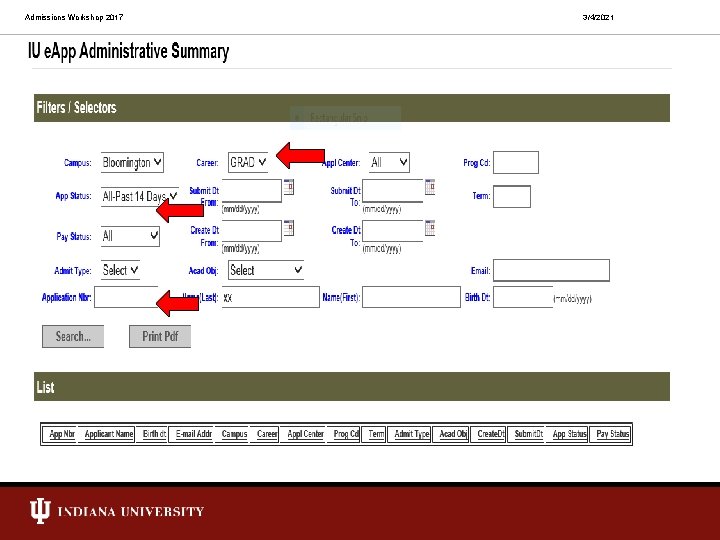720x540 pixels.
Task: Sort list by E-mail Addr column
Action: 194,434
